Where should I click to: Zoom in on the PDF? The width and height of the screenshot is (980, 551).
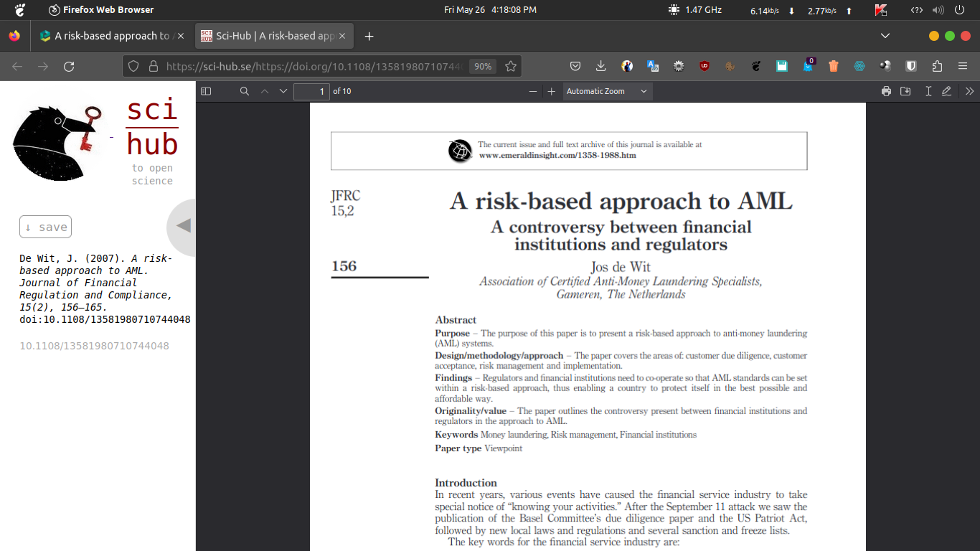(551, 91)
